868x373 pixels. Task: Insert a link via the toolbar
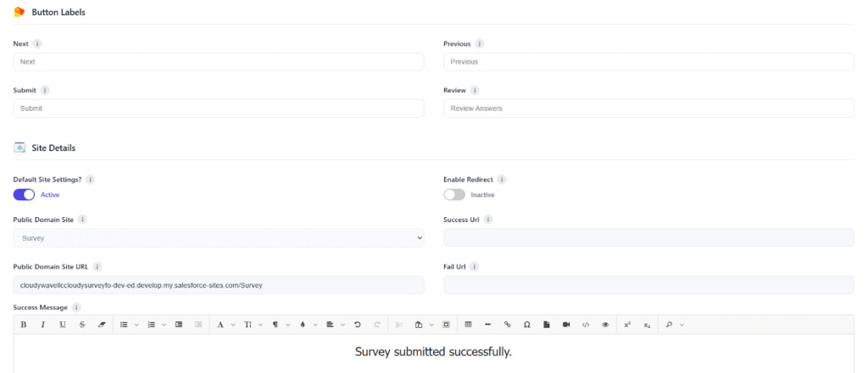[x=508, y=325]
